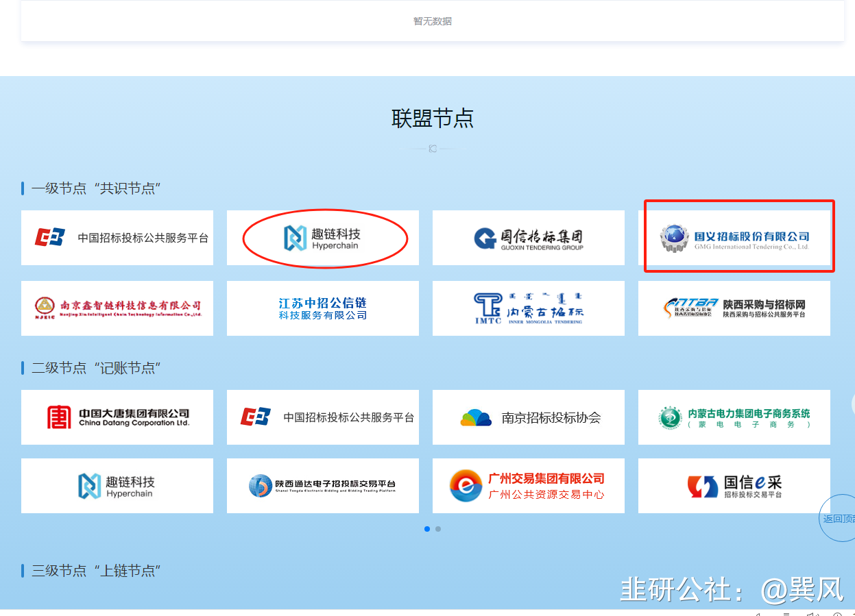Select the 趣链科技 Hyperchain logo
Viewport: 855px width, 616px height.
pyautogui.click(x=322, y=238)
